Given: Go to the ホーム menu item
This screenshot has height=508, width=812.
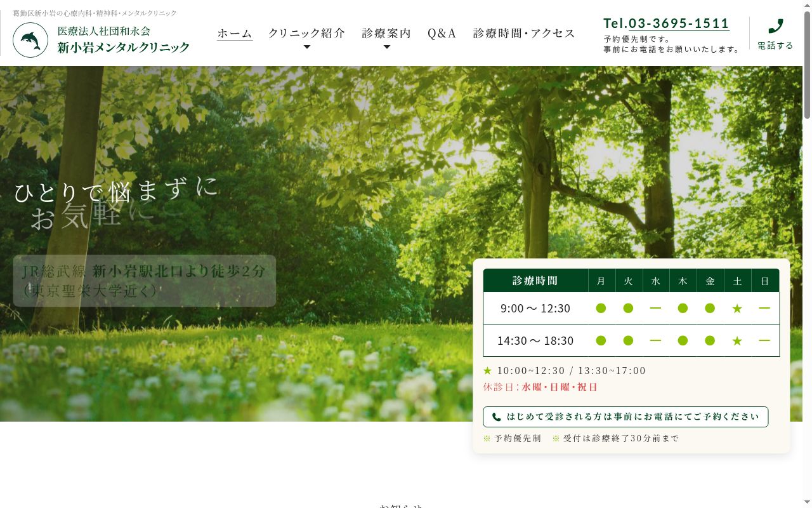Looking at the screenshot, I should pos(235,34).
